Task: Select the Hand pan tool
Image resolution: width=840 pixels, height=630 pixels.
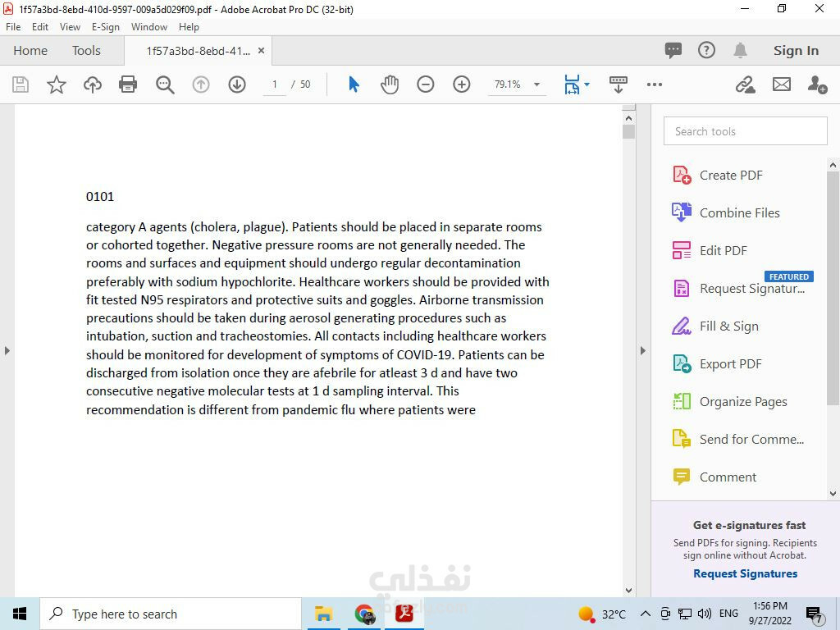Action: pyautogui.click(x=390, y=84)
